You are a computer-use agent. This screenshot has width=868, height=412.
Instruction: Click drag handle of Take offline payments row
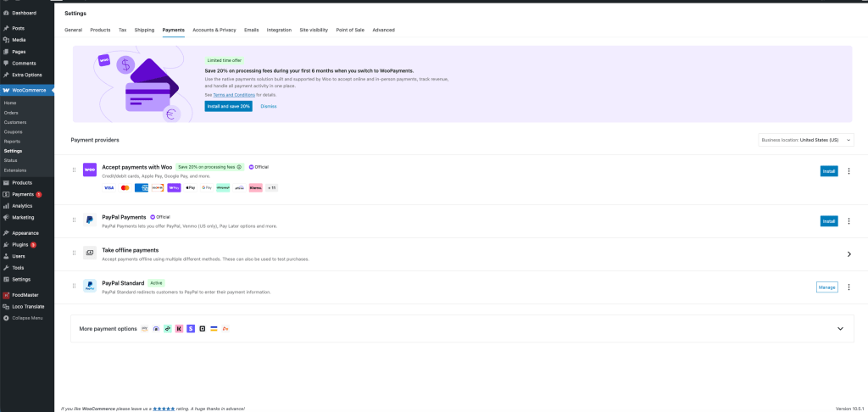(x=75, y=253)
